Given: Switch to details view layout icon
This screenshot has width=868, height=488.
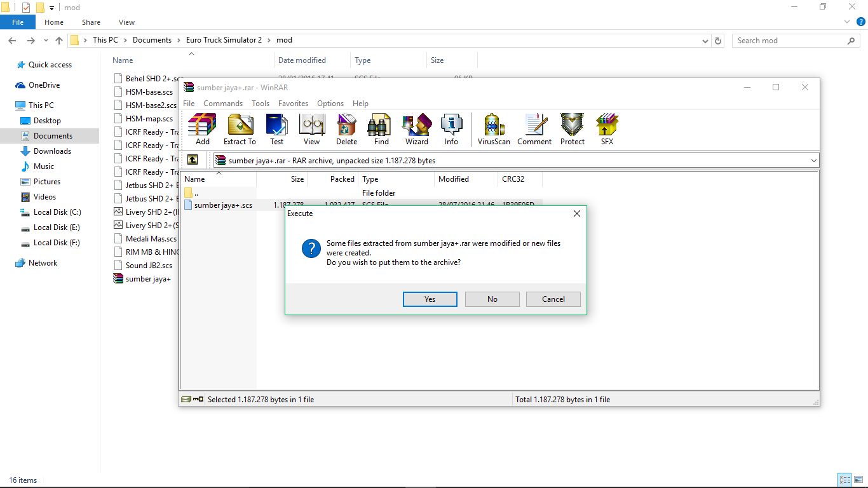Looking at the screenshot, I should click(844, 480).
